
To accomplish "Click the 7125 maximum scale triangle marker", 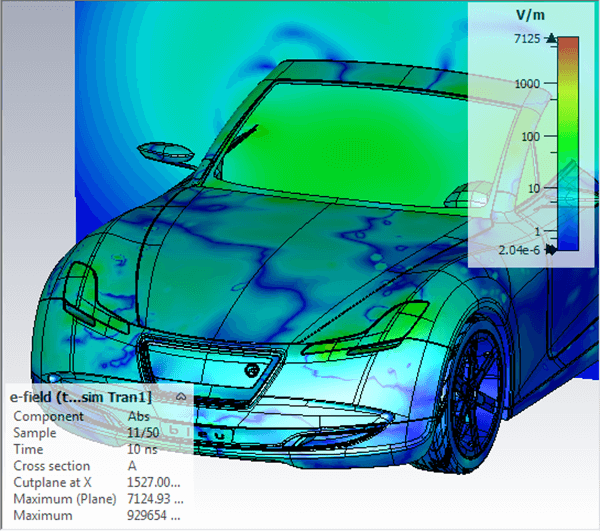I will [x=549, y=38].
